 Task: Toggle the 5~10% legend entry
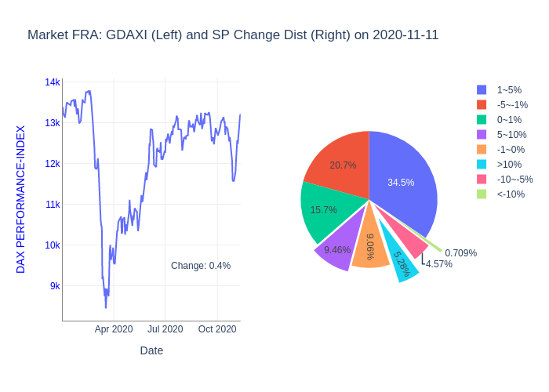tap(512, 135)
